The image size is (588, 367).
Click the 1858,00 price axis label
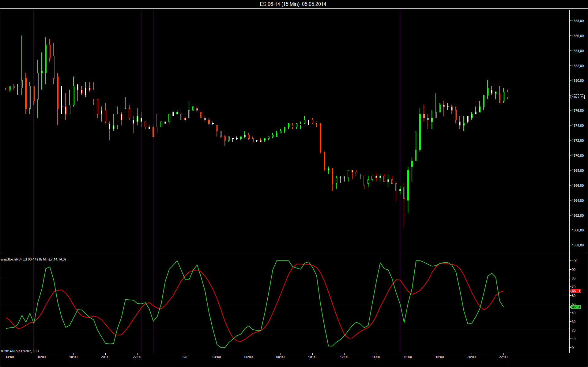click(578, 245)
